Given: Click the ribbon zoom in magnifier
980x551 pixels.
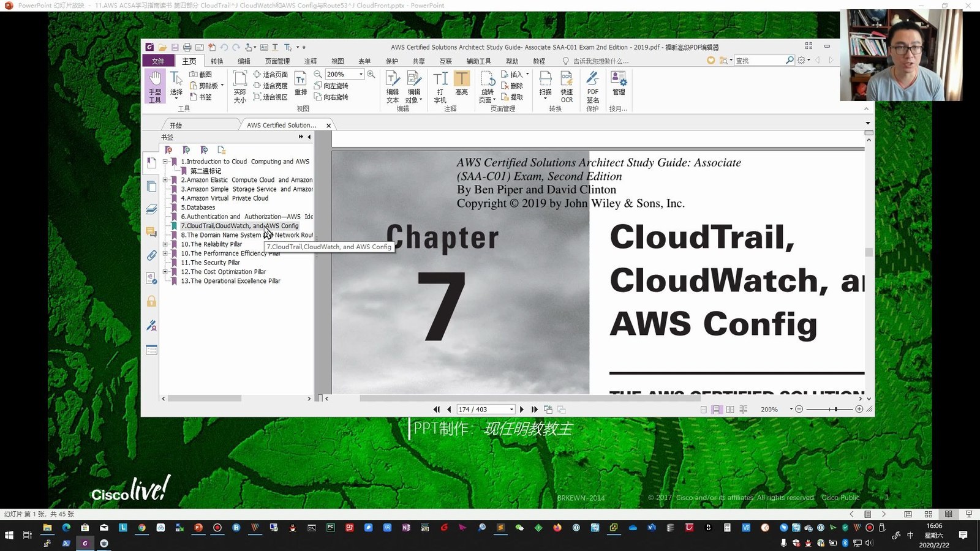Looking at the screenshot, I should [371, 74].
